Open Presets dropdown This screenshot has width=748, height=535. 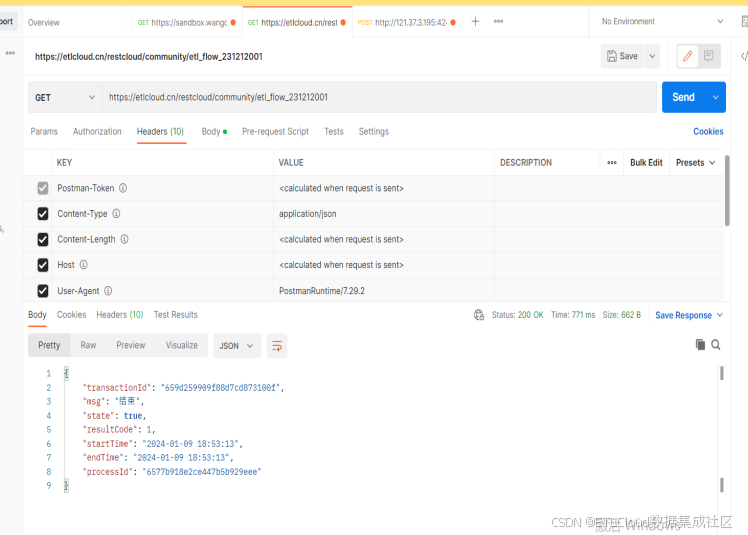pos(696,163)
